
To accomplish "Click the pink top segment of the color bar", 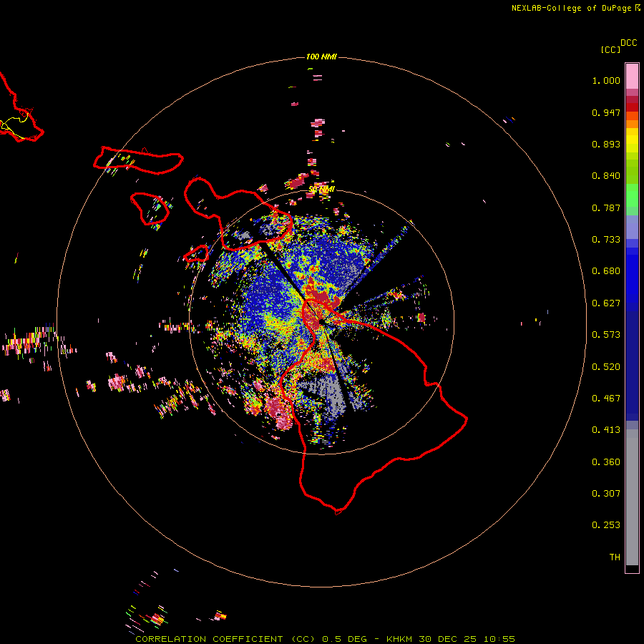I will pos(632,77).
